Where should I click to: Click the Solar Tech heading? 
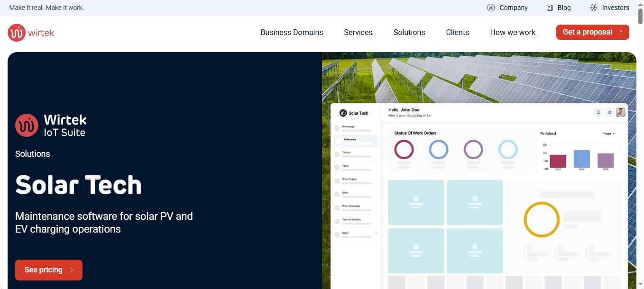[x=79, y=185]
